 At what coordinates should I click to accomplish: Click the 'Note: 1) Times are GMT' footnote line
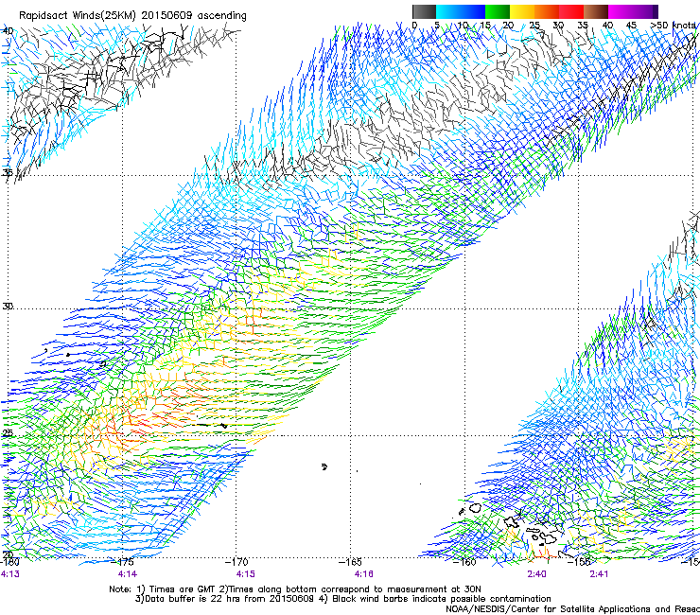[295, 589]
